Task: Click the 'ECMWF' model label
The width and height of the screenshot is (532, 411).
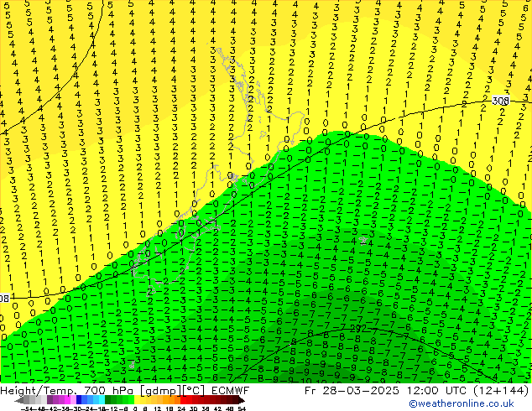Action: 231,391
